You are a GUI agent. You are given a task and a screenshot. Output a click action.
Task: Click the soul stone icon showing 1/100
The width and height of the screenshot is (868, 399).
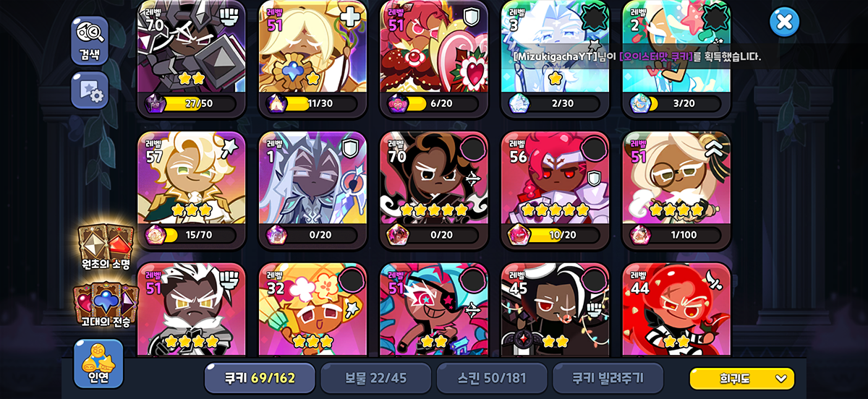[x=640, y=235]
